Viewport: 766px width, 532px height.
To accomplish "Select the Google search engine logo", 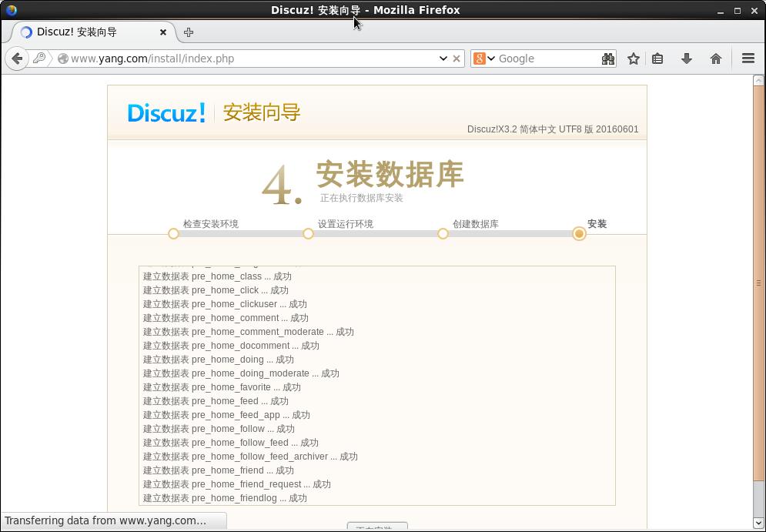I will tap(480, 58).
